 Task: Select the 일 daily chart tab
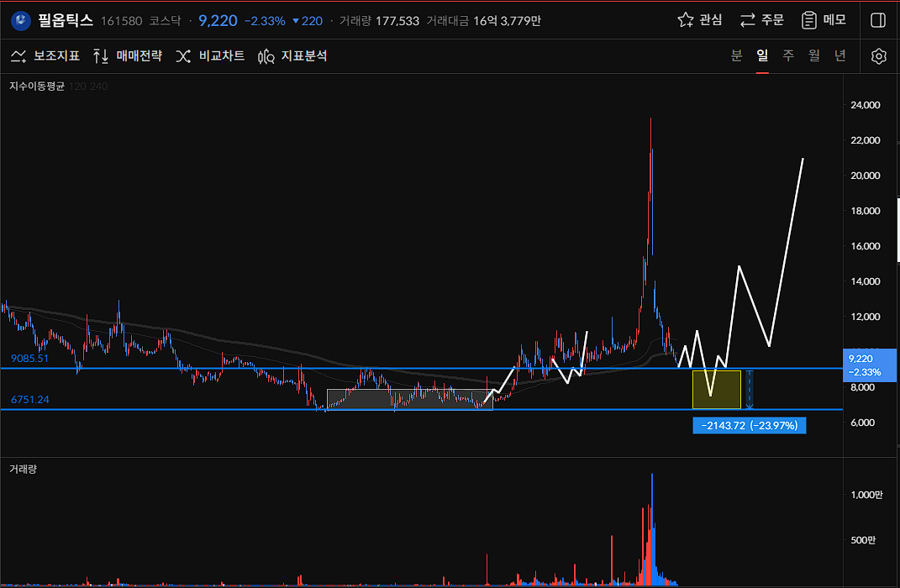coord(762,56)
